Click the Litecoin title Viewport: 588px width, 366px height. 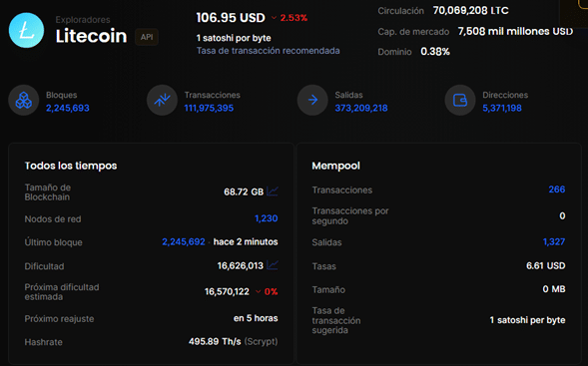coord(91,36)
